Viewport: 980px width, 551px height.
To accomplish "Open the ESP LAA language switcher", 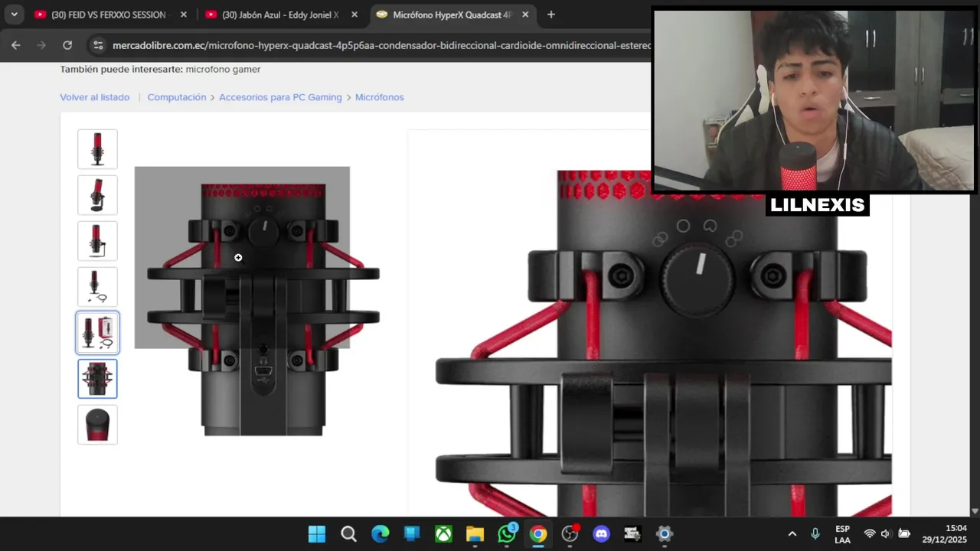I will coord(842,534).
